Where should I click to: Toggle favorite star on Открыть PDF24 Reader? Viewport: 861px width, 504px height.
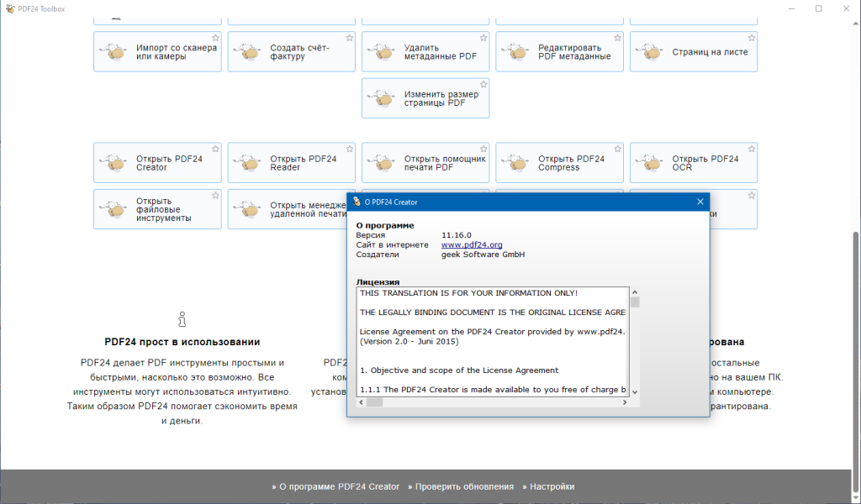pos(349,150)
